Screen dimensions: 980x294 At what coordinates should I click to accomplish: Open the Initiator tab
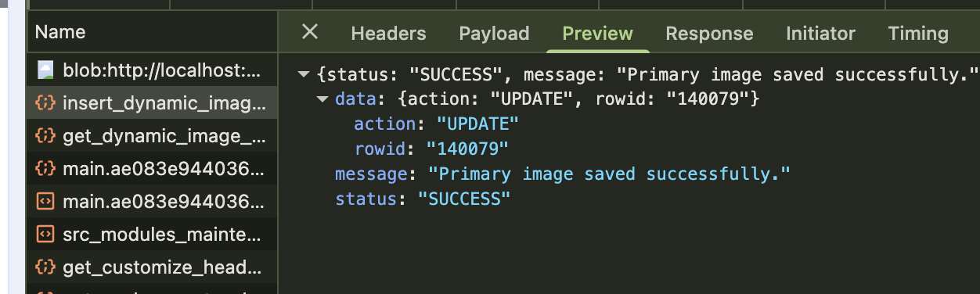820,33
